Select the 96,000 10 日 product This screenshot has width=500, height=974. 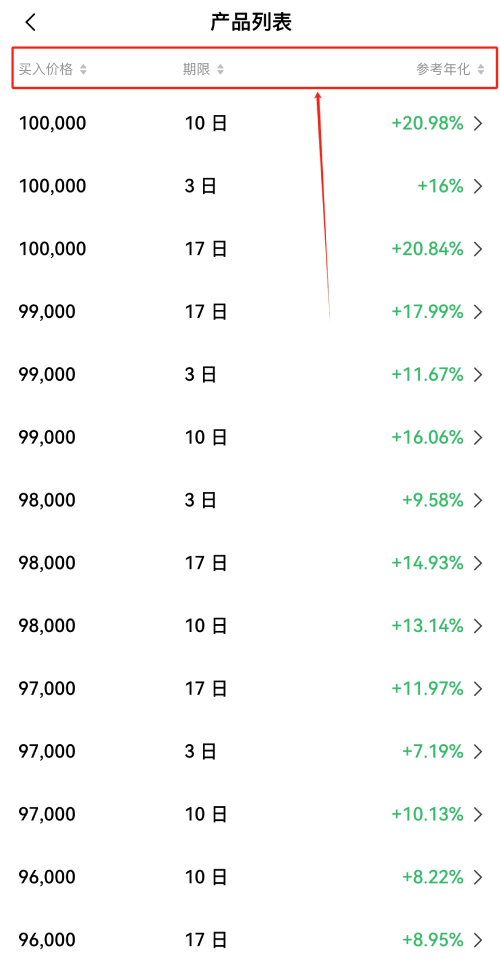click(250, 876)
